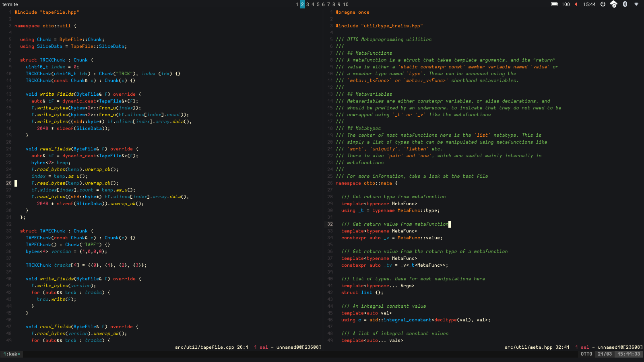Image resolution: width=644 pixels, height=362 pixels.
Task: Place cursor on 'namespace otto::meta' line
Action: (366, 183)
